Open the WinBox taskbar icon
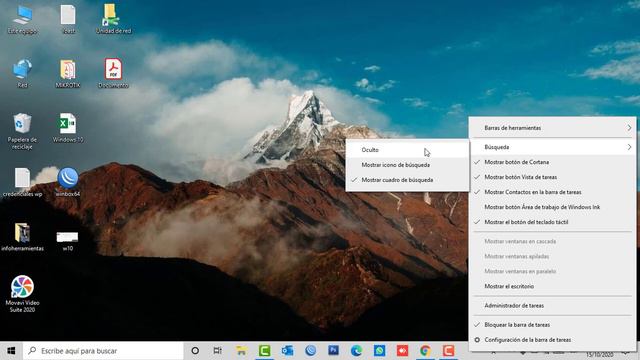The image size is (640, 360). click(x=311, y=351)
